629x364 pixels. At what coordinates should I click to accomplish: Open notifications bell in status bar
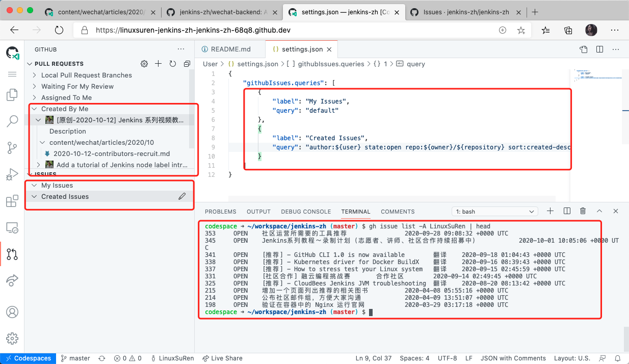point(619,358)
